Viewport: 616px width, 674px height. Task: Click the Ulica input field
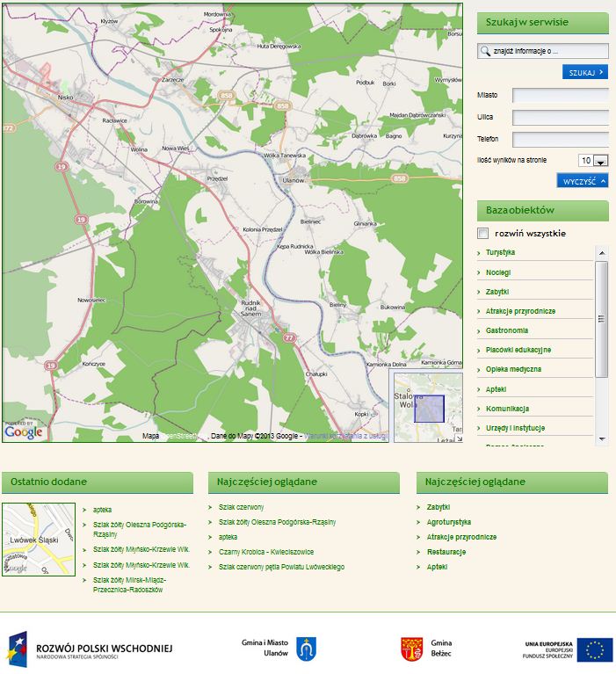561,118
